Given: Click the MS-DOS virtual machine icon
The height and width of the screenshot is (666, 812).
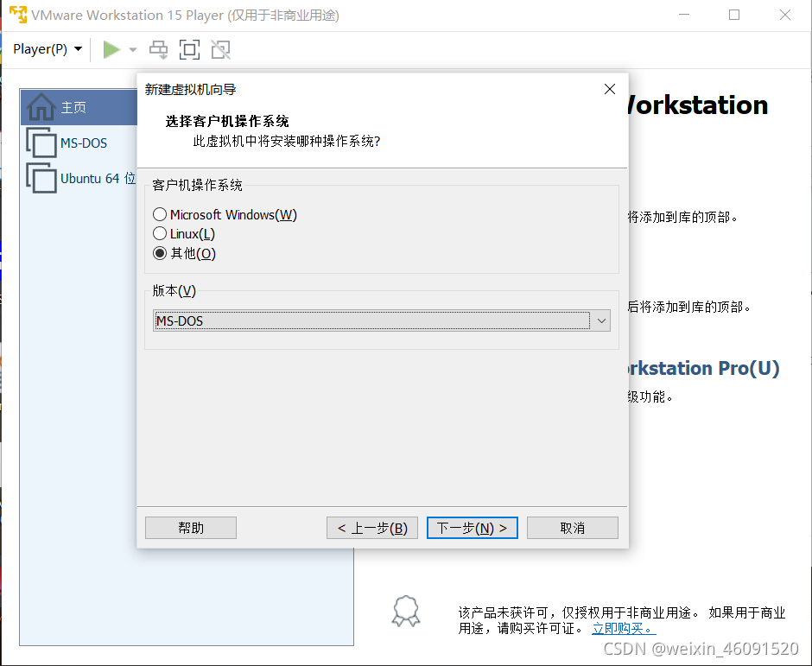Looking at the screenshot, I should pyautogui.click(x=41, y=142).
